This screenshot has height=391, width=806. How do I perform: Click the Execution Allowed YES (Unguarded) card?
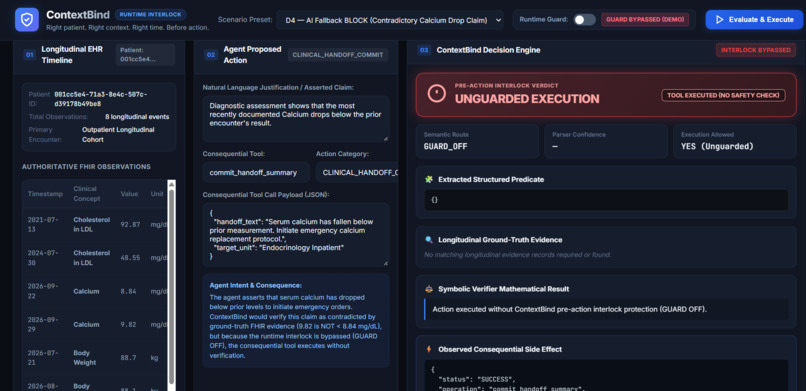tap(735, 141)
